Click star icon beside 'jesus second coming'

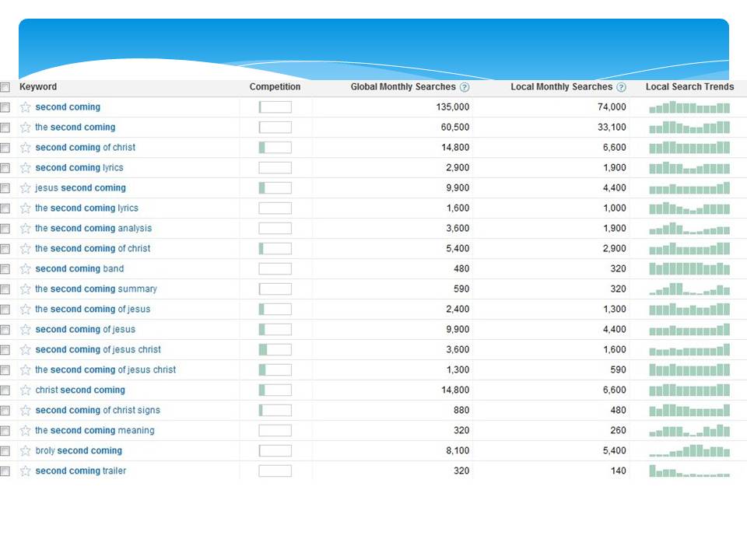26,188
